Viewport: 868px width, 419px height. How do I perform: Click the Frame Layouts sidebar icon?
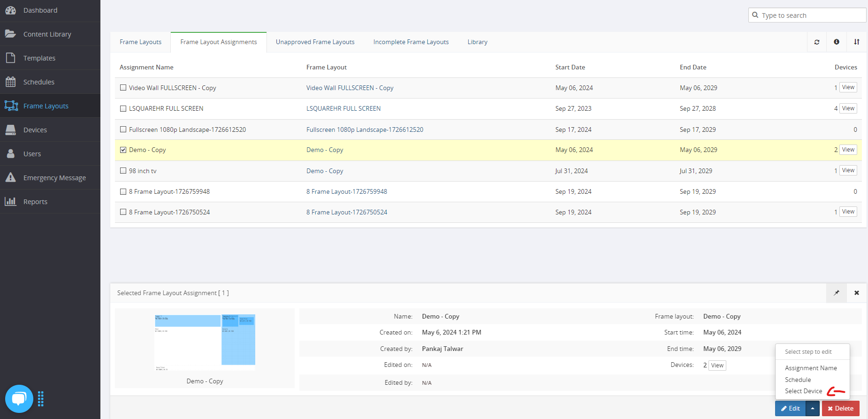tap(11, 106)
